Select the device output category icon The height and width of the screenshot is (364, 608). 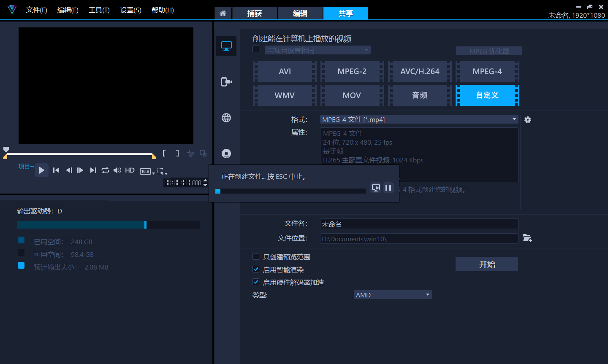[x=226, y=82]
